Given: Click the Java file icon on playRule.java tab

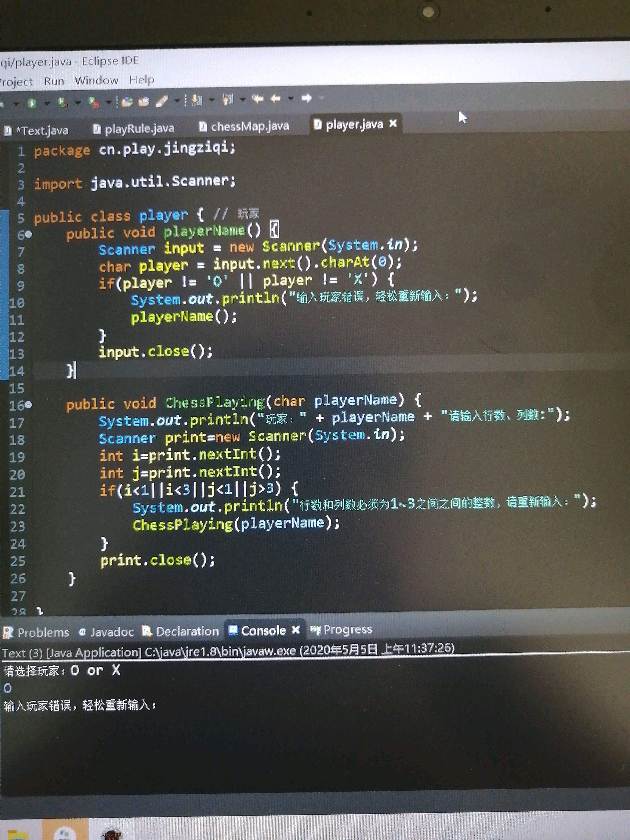Looking at the screenshot, I should click(97, 130).
